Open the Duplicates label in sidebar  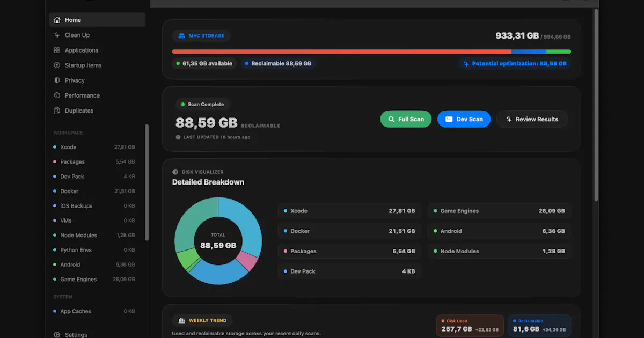tap(79, 111)
